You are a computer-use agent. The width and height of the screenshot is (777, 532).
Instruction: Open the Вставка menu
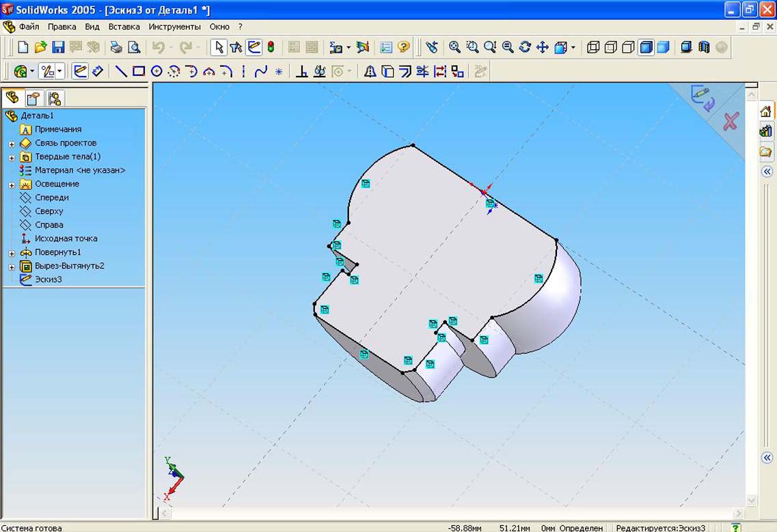click(124, 27)
